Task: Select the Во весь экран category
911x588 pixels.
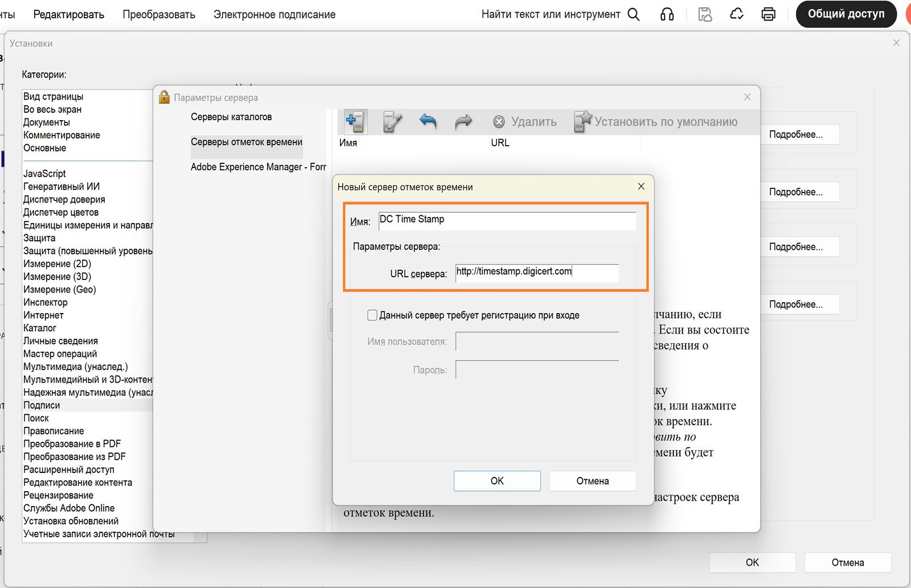Action: pos(52,109)
